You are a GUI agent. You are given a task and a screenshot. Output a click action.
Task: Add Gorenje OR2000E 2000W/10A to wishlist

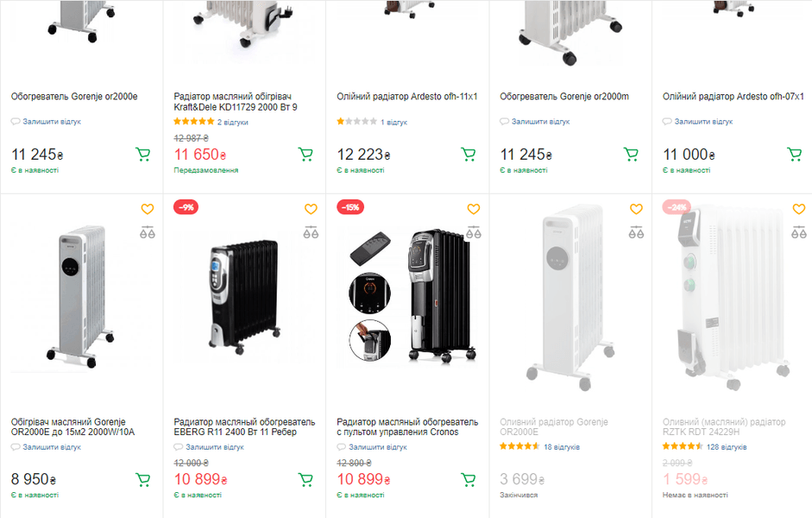coord(148,209)
